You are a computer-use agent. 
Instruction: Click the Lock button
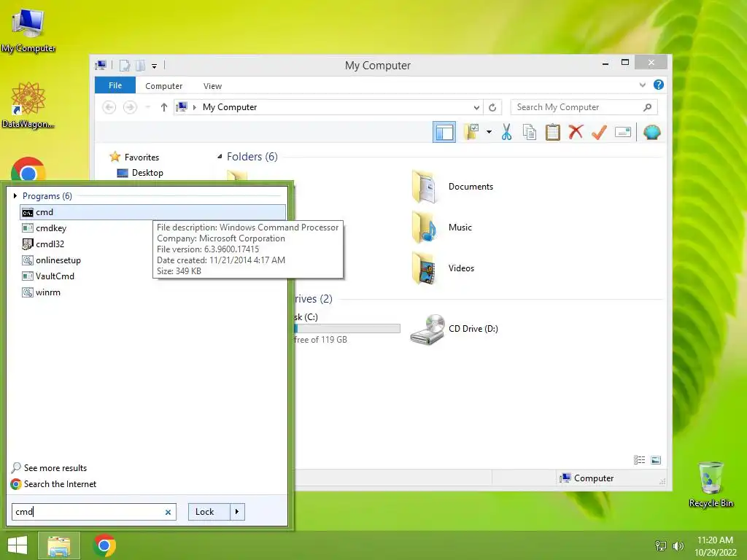click(x=209, y=512)
